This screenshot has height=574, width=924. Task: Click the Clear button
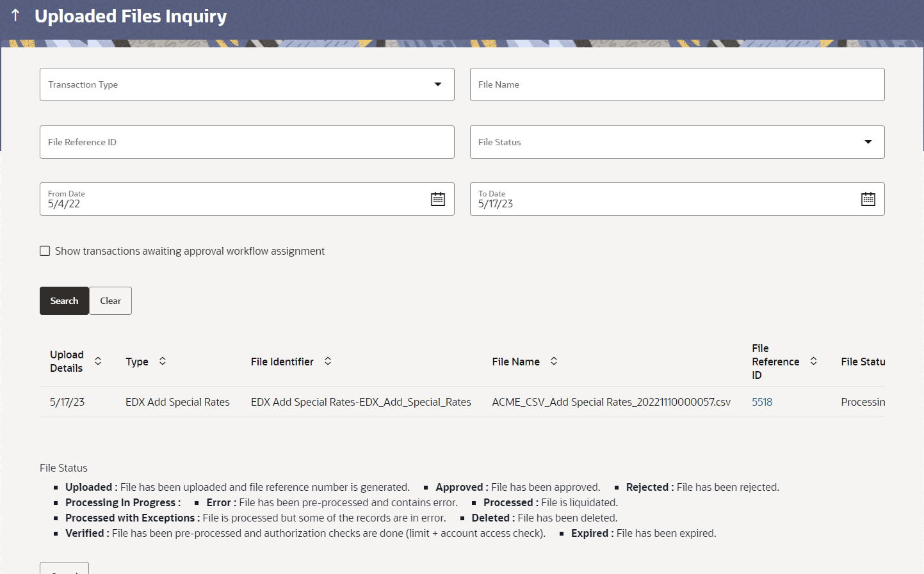pos(109,300)
